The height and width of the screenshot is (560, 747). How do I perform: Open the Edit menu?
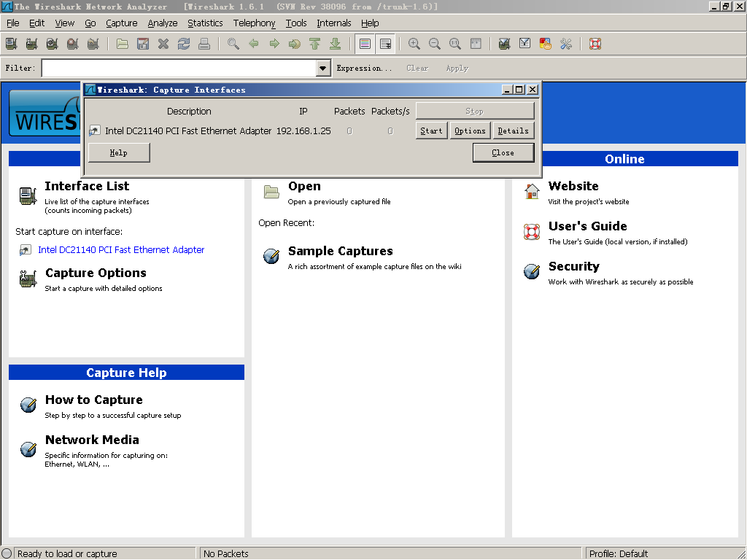(x=36, y=23)
